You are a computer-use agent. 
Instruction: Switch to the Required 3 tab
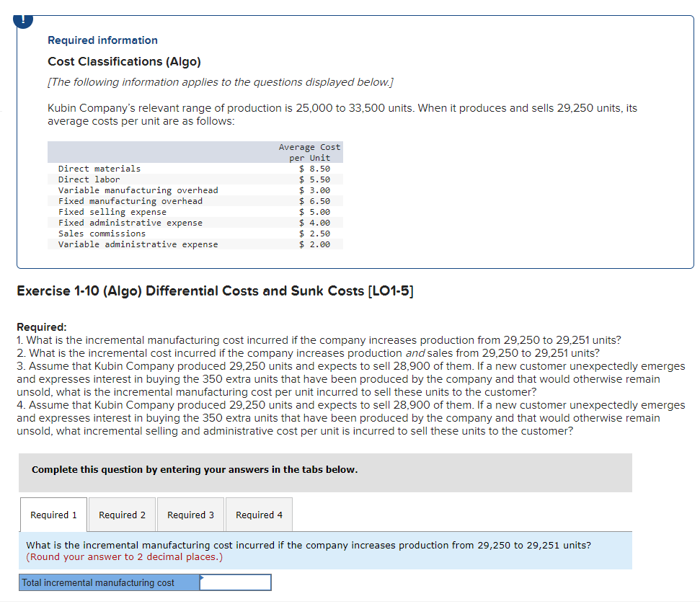pyautogui.click(x=190, y=514)
